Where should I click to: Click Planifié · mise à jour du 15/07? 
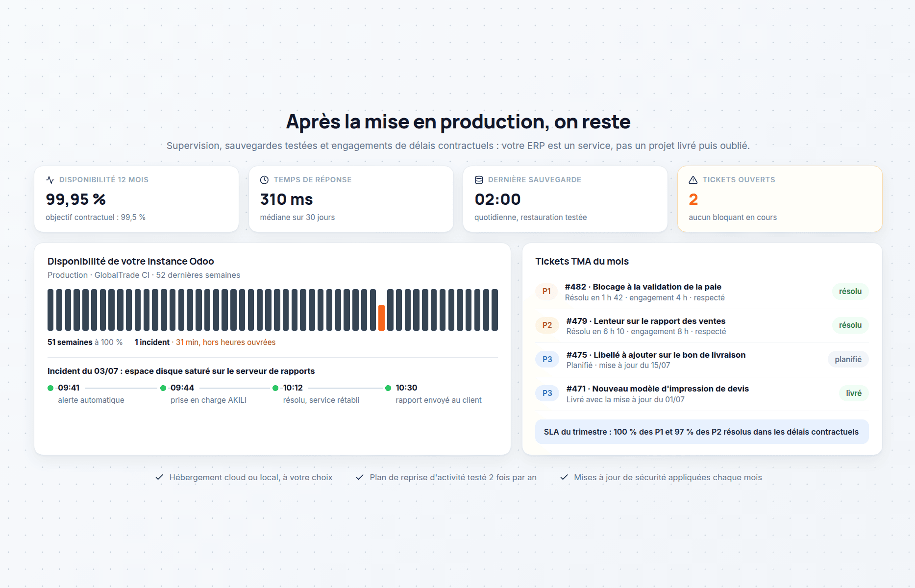point(618,365)
